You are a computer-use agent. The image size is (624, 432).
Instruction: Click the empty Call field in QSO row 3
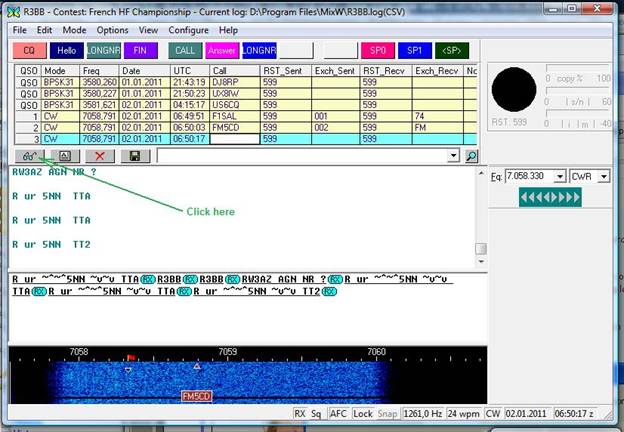click(x=234, y=140)
